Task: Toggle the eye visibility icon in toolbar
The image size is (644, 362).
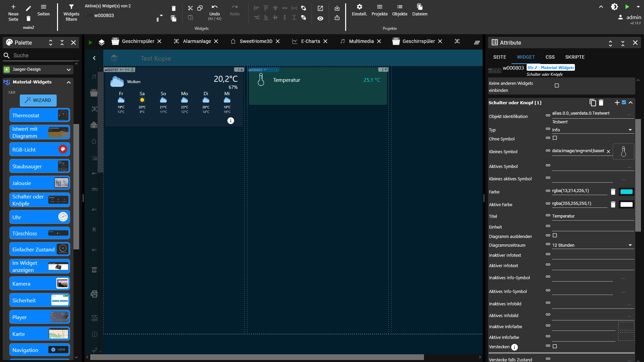Action: (320, 18)
